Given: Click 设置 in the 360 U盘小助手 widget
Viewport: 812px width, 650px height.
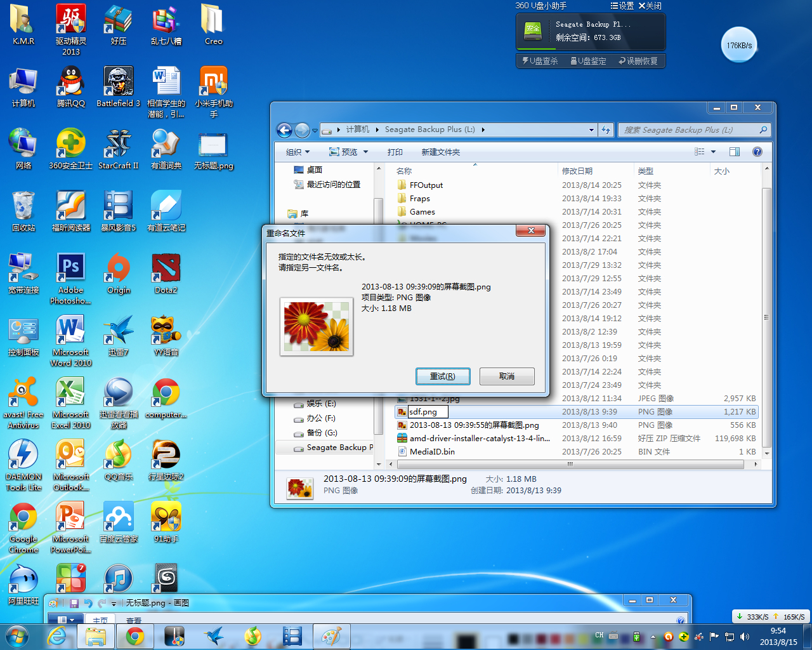Looking at the screenshot, I should pos(622,6).
